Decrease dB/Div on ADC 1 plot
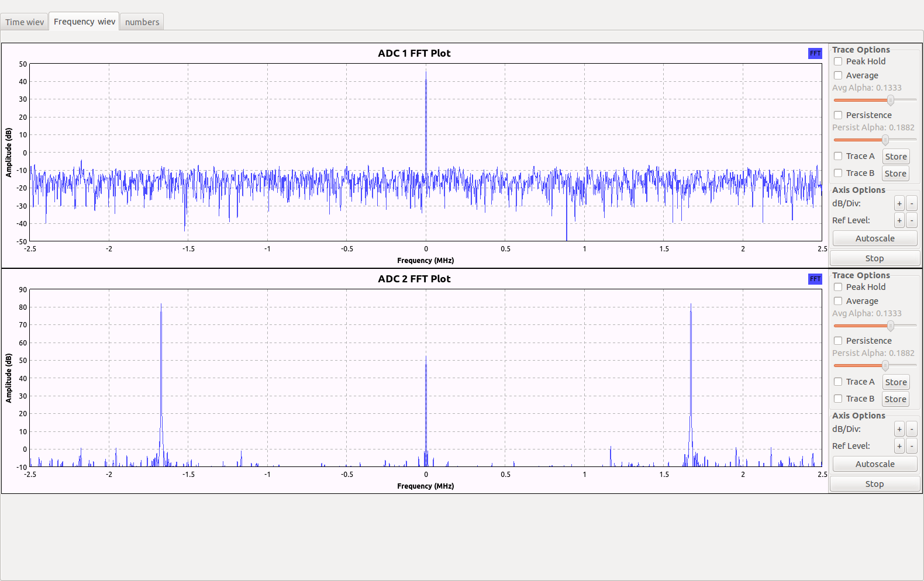 (911, 203)
